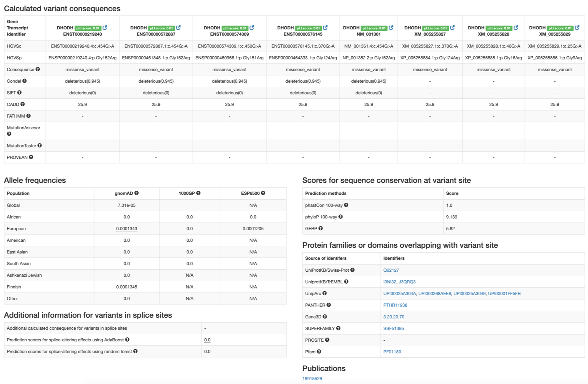Click pLI score badge for ENST00000574309

coord(235,28)
